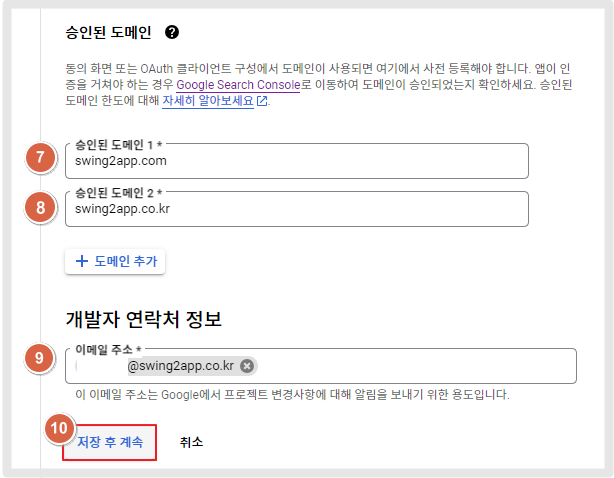The image size is (614, 478).
Task: Click the 승인된 도메인 section heading
Action: coord(108,32)
